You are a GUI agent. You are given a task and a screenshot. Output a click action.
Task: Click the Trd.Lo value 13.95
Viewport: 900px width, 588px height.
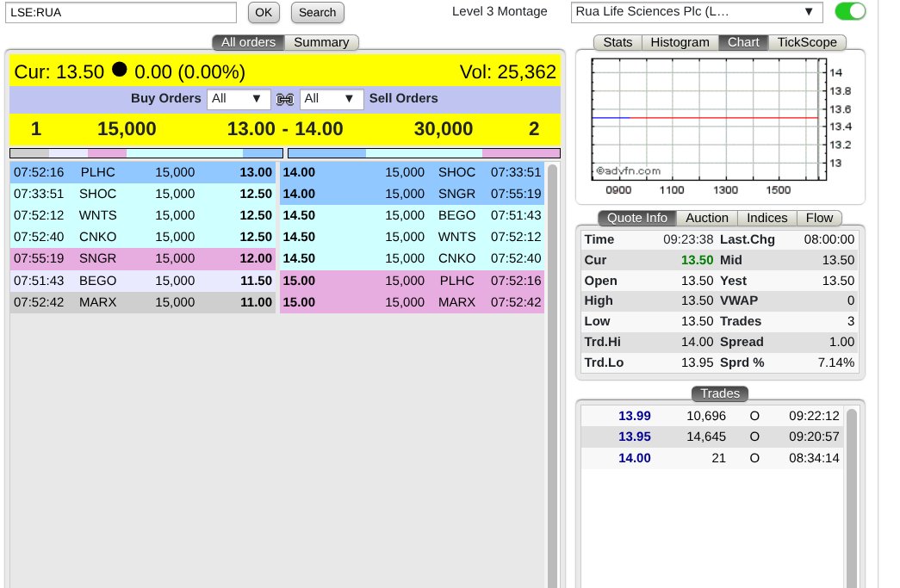point(697,362)
